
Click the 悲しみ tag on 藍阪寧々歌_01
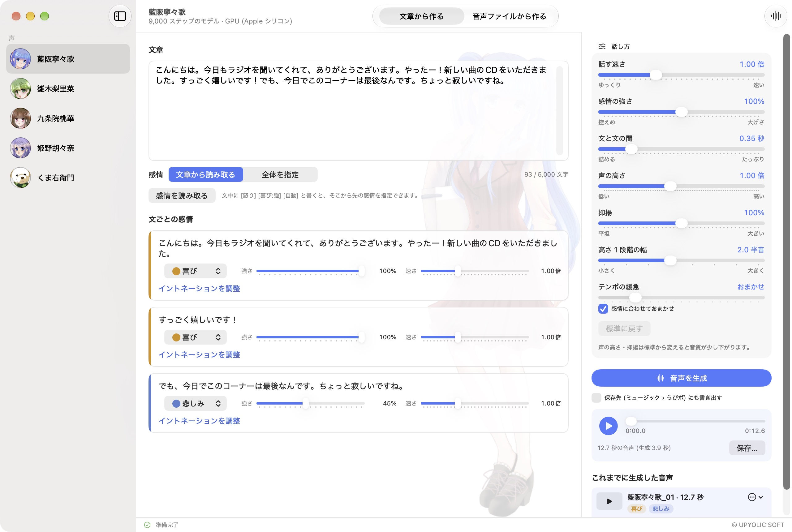tap(661, 508)
